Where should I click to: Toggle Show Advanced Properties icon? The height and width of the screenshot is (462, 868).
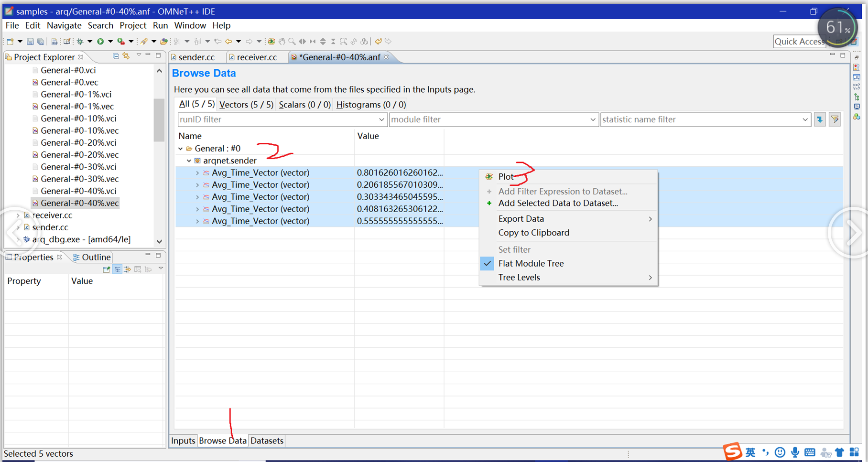128,269
